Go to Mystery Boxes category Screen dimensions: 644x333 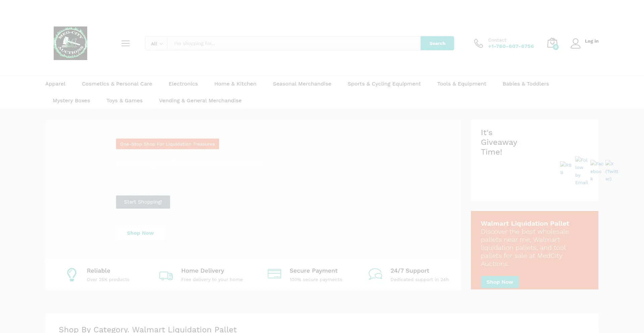[x=71, y=101]
